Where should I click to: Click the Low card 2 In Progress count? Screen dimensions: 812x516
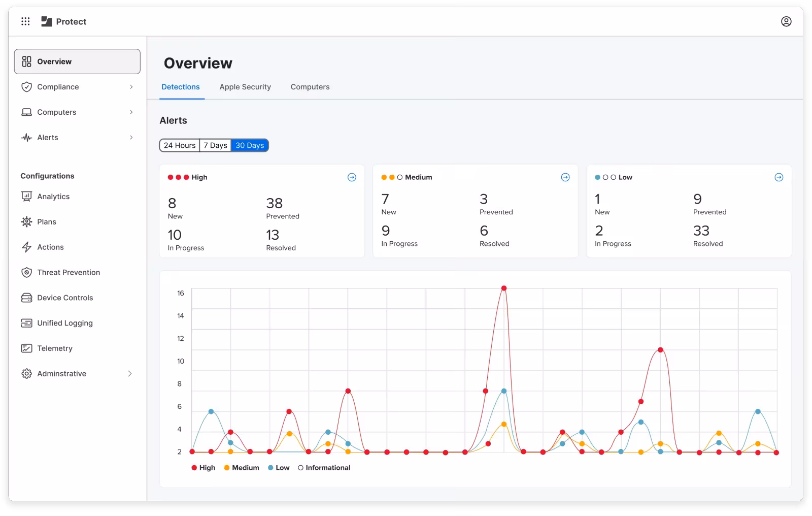point(599,231)
